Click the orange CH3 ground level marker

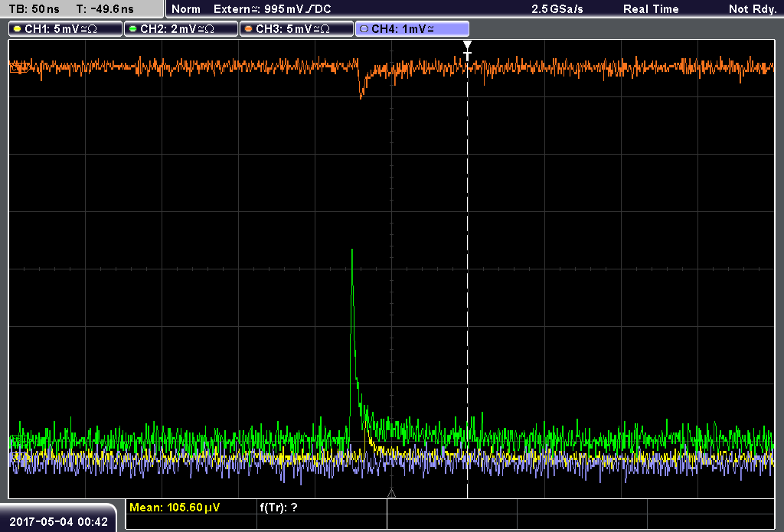[x=18, y=67]
